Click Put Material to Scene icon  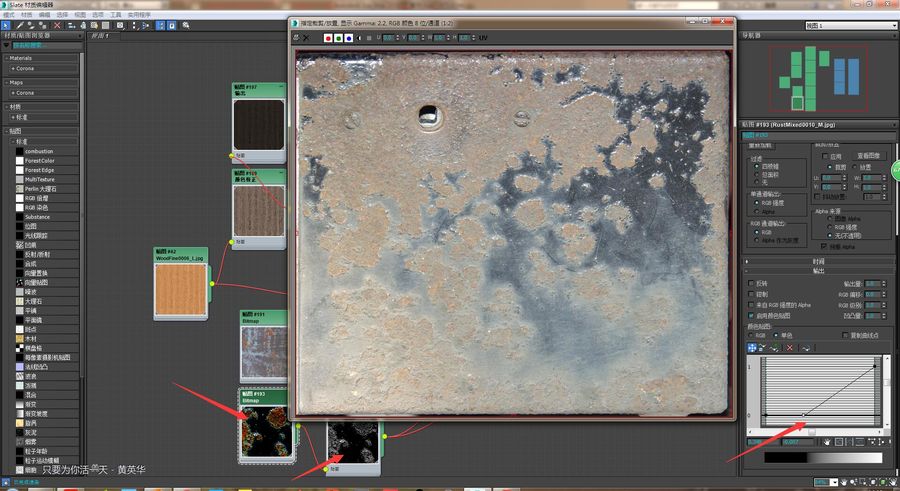[x=30, y=25]
